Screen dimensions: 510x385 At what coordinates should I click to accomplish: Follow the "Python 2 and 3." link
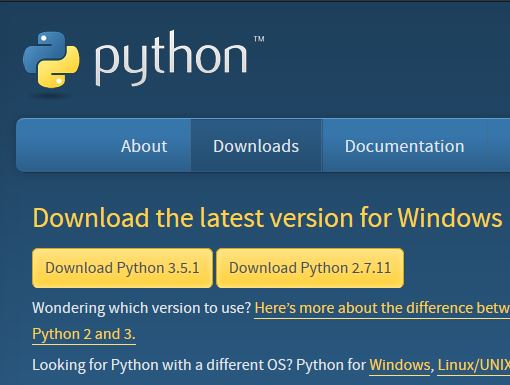[84, 334]
